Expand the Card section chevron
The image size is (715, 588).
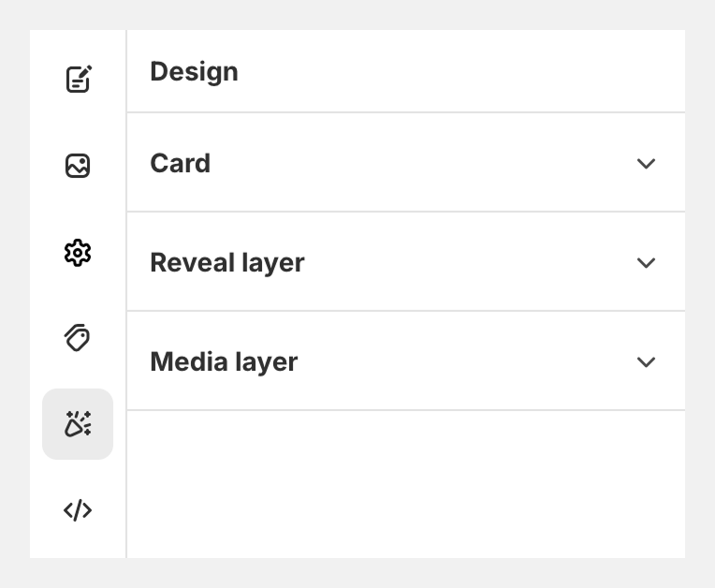(x=646, y=163)
